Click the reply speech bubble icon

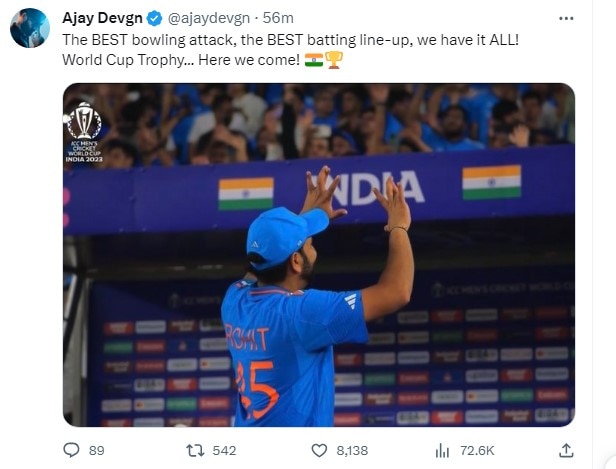pos(71,450)
